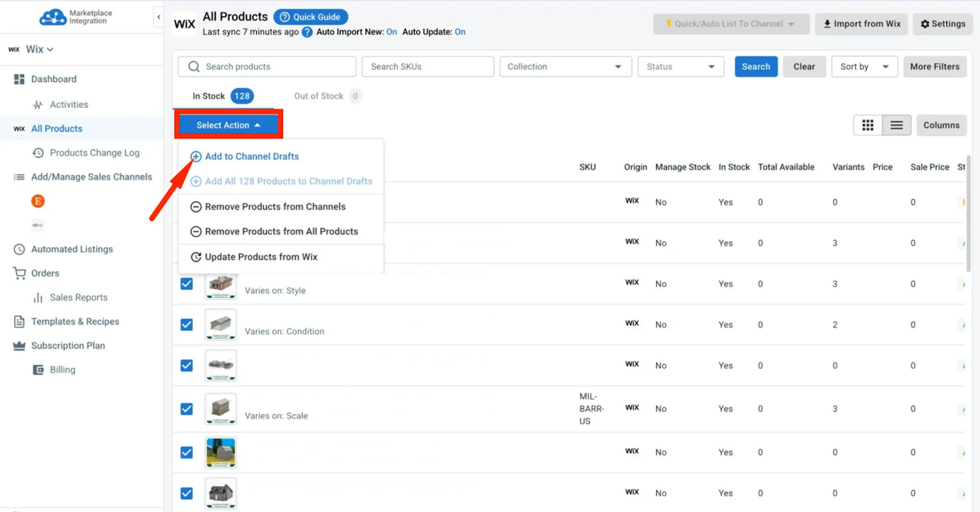The image size is (980, 512).
Task: Click the Automated Listings clock icon
Action: pos(19,249)
